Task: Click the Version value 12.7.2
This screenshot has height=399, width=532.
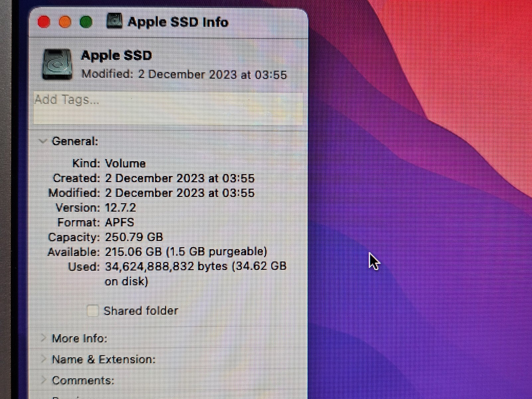Action: 120,207
